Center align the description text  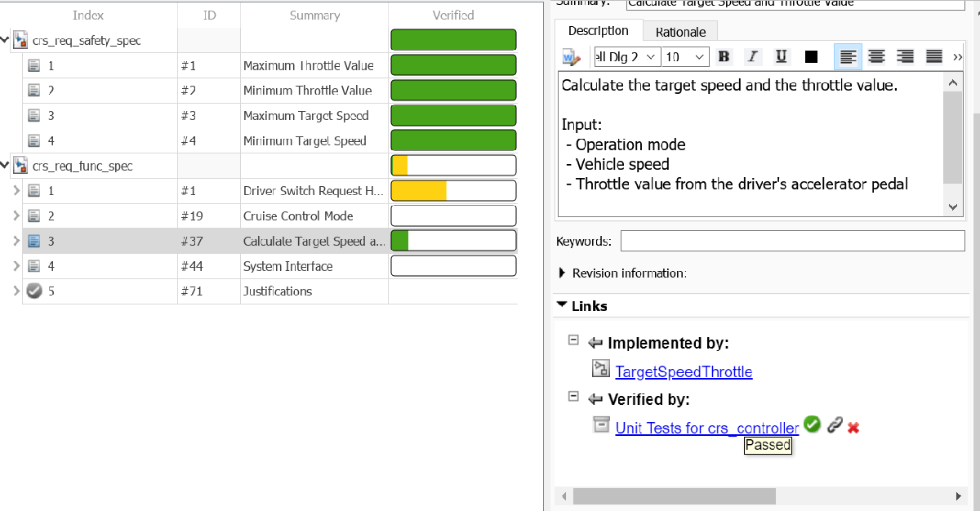point(876,56)
